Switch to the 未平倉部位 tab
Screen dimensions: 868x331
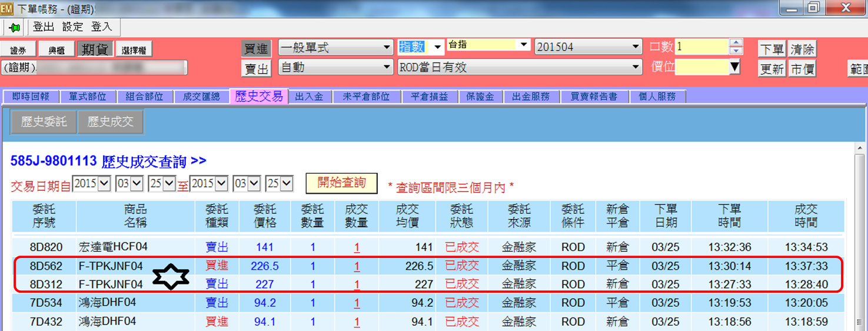tap(365, 97)
